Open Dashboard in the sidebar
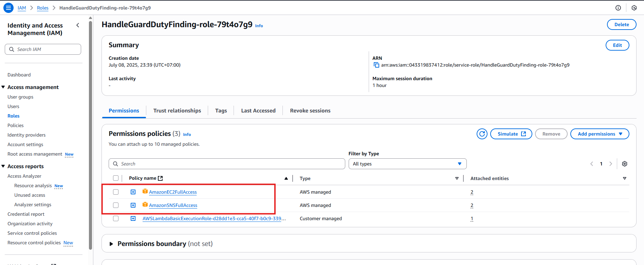The width and height of the screenshot is (644, 265). tap(19, 75)
